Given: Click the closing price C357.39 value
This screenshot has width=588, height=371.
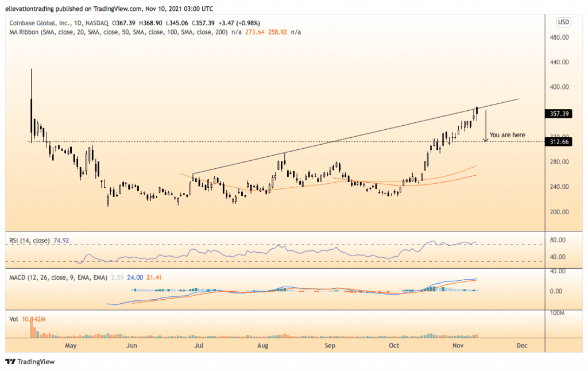Looking at the screenshot, I should click(203, 23).
